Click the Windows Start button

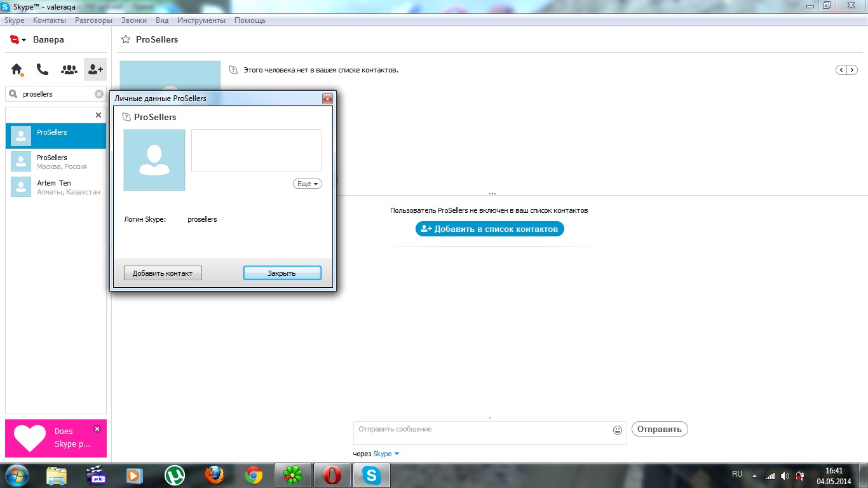(x=17, y=475)
